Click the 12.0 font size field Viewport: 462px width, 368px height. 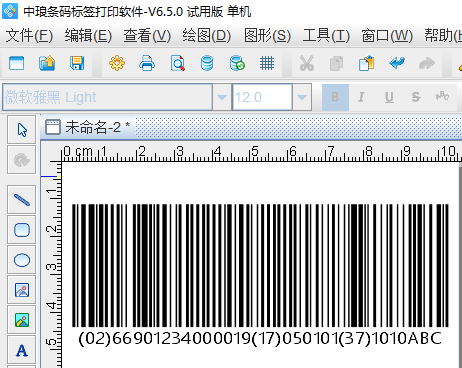(262, 97)
